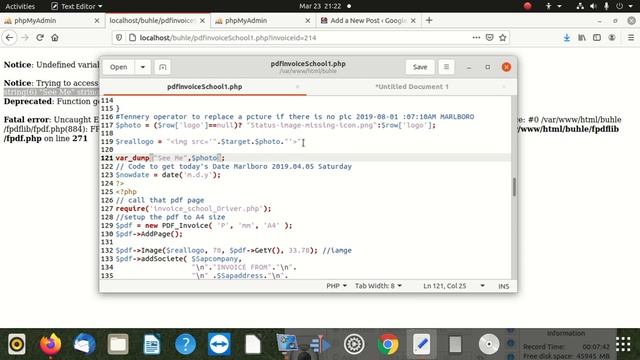Save page to Pocket icon
Screen dimensions: 640x360
489,38
